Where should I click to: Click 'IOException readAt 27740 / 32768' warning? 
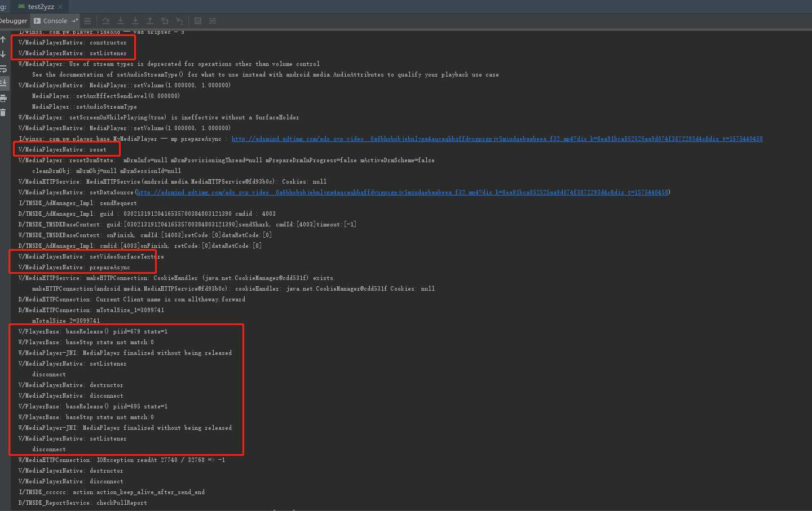tap(121, 460)
